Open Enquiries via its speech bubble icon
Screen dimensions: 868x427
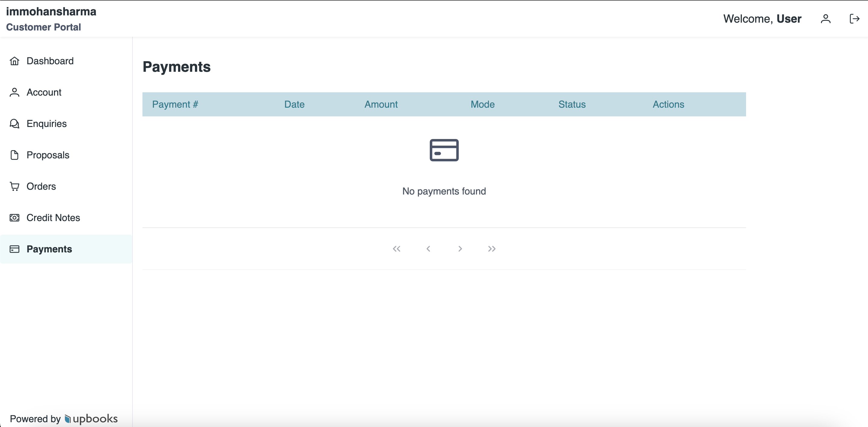click(14, 124)
